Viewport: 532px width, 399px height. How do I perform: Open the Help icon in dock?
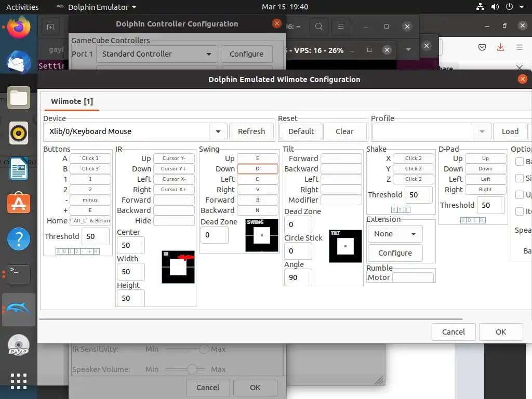(19, 239)
